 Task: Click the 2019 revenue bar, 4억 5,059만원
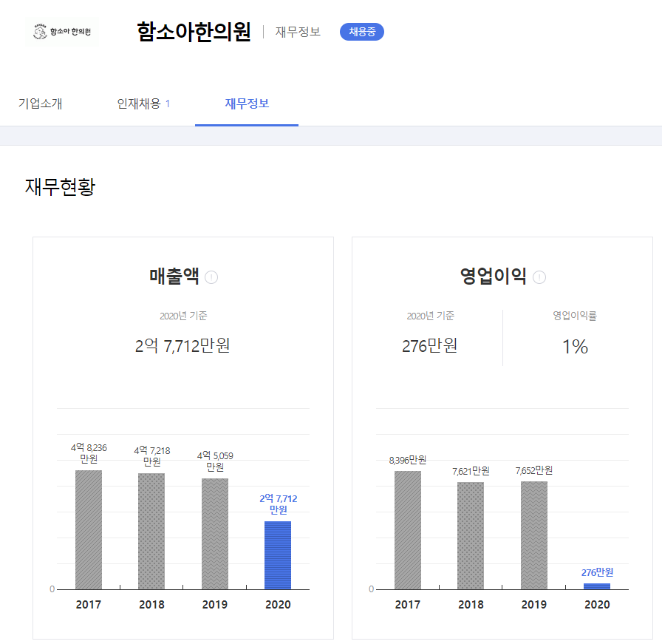[x=215, y=534]
